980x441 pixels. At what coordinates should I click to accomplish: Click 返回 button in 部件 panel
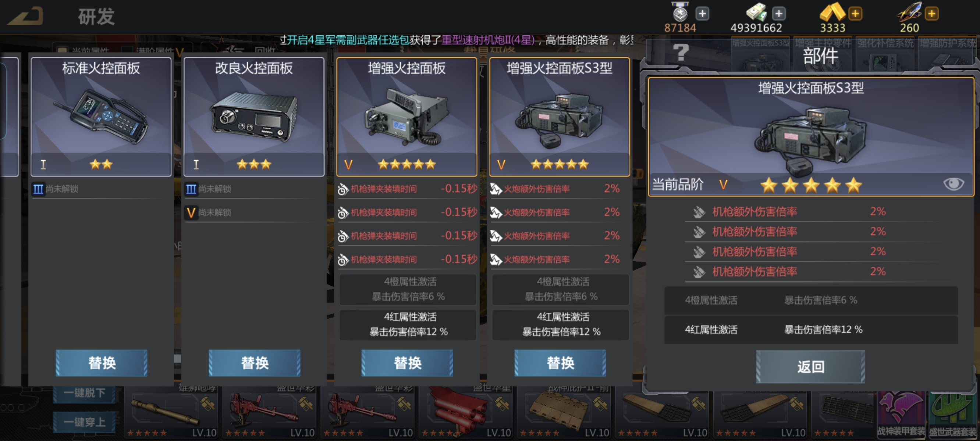click(x=810, y=366)
